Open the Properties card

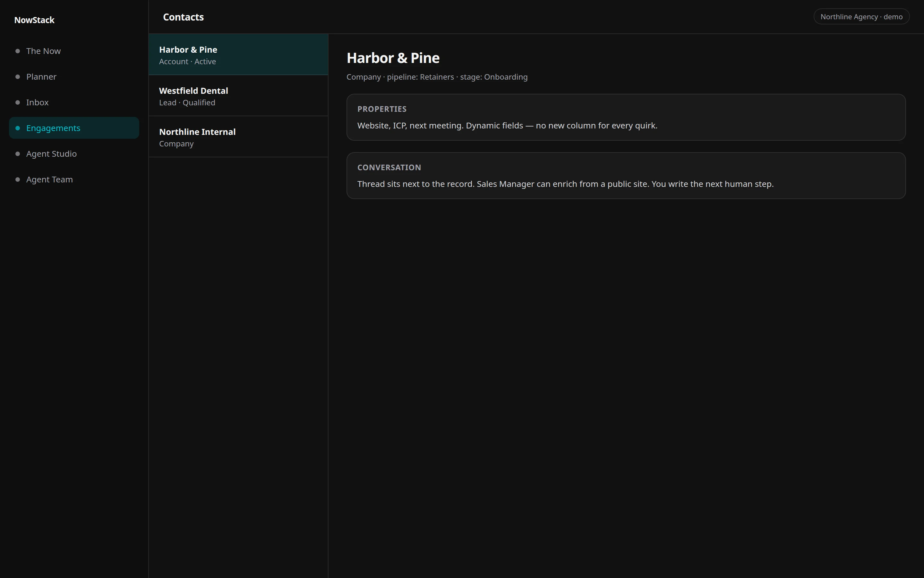tap(626, 117)
